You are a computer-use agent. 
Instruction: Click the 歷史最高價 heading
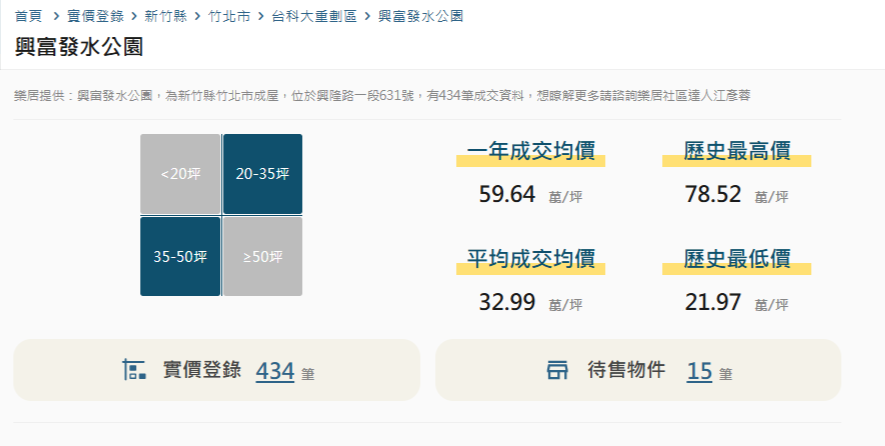(x=737, y=151)
